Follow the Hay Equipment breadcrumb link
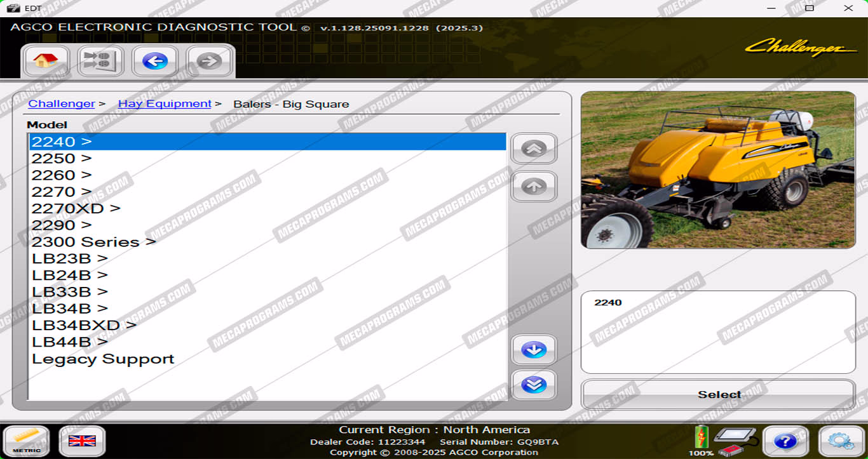The image size is (868, 459). point(165,103)
